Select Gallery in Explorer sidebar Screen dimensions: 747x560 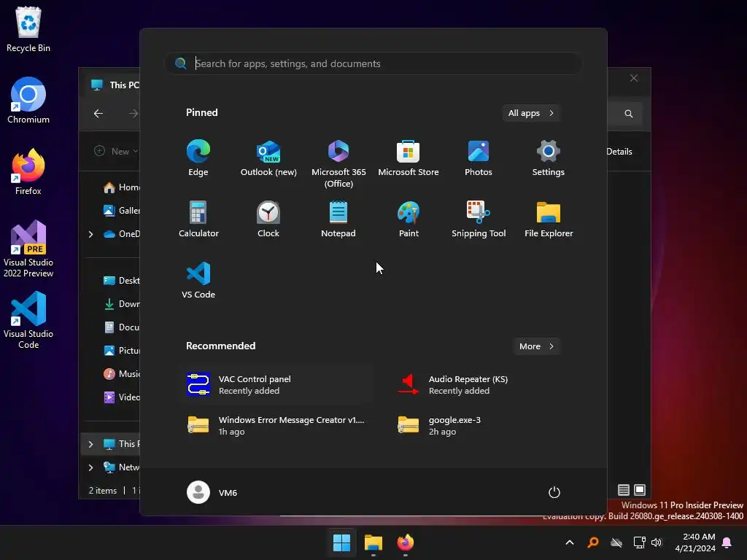(121, 211)
